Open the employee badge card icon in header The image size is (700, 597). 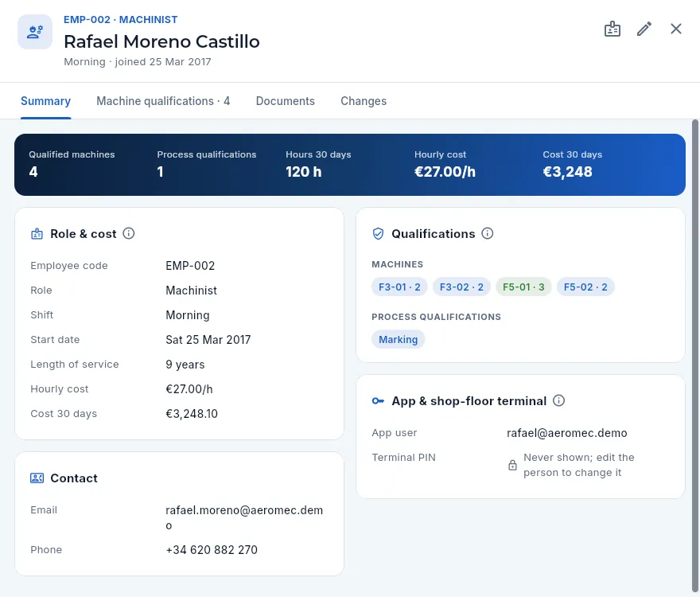(x=612, y=29)
